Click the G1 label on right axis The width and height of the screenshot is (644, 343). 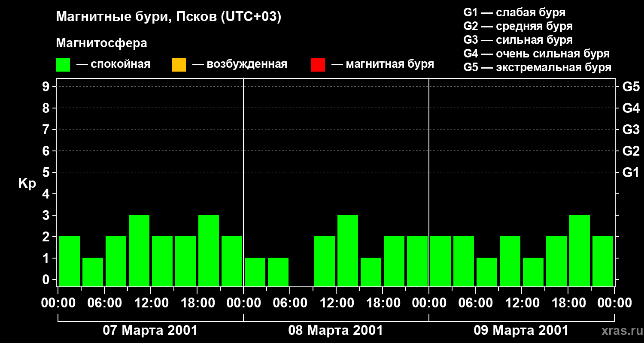point(631,172)
